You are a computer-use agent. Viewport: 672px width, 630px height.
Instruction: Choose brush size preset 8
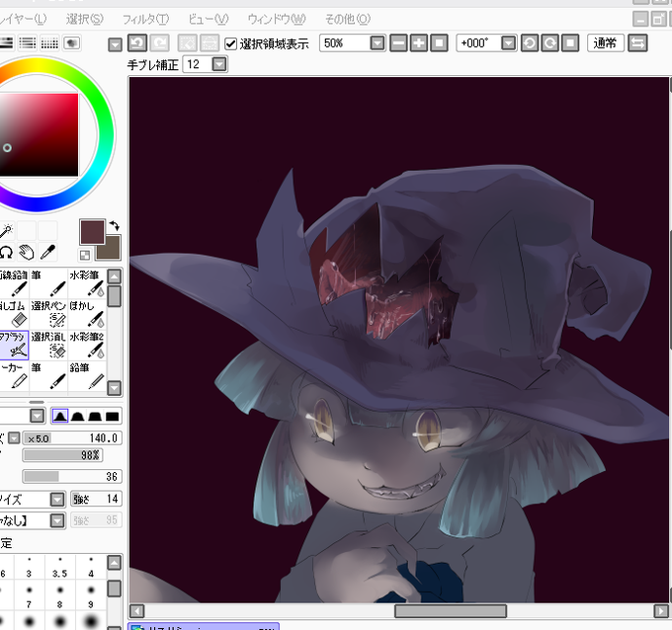60,597
